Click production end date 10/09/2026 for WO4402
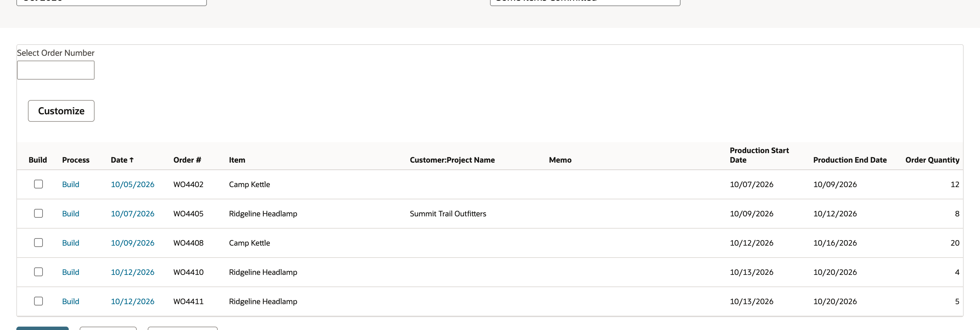 click(x=835, y=184)
